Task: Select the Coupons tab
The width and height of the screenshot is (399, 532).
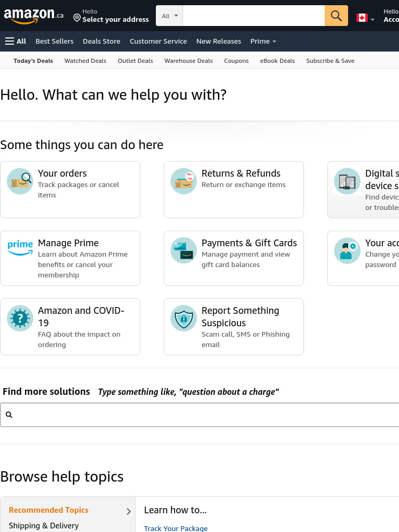Action: point(236,61)
